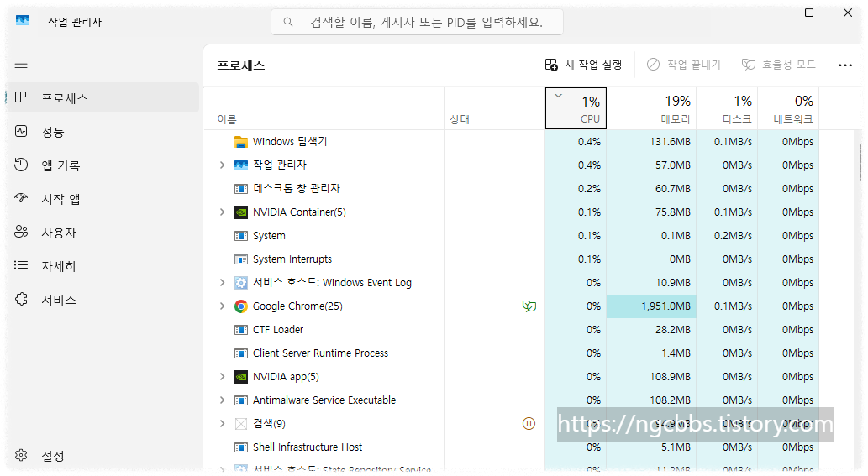Open the 사용자 sidebar tab
The width and height of the screenshot is (868, 476).
(x=103, y=233)
